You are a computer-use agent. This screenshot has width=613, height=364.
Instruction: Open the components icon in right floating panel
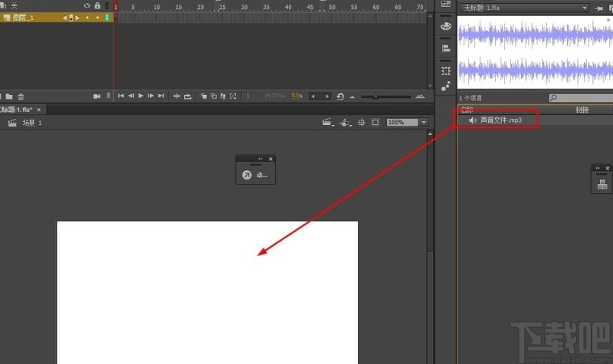pos(602,184)
